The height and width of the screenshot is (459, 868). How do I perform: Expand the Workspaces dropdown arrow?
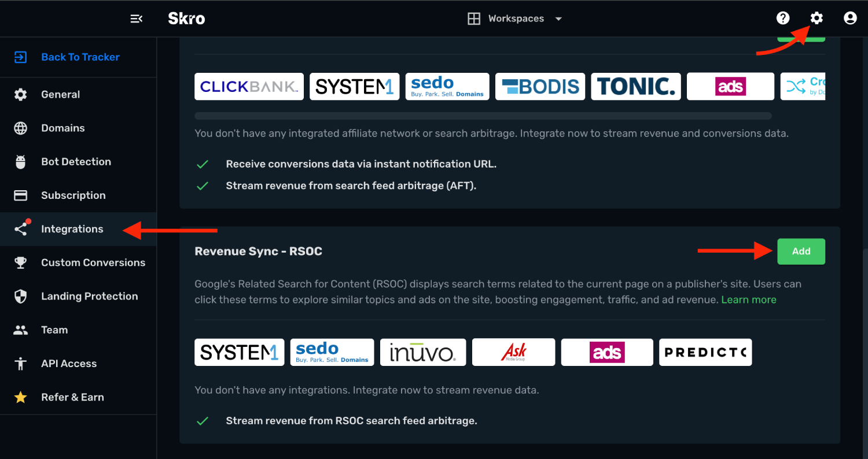pos(558,18)
